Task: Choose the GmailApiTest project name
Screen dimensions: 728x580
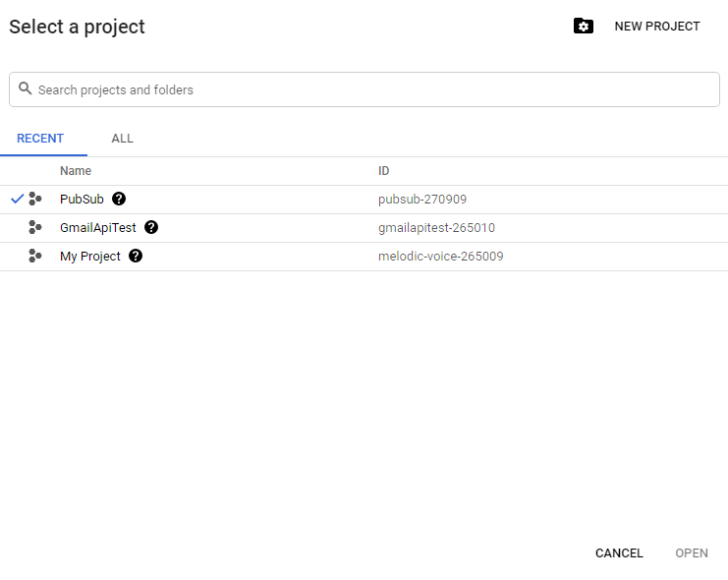Action: (98, 227)
